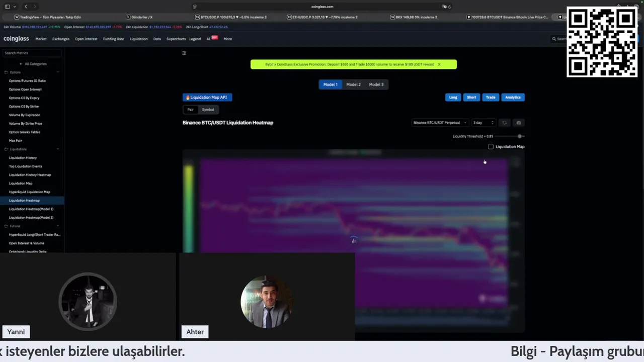Open Options/Futures OI Ratio in sidebar

click(x=27, y=81)
